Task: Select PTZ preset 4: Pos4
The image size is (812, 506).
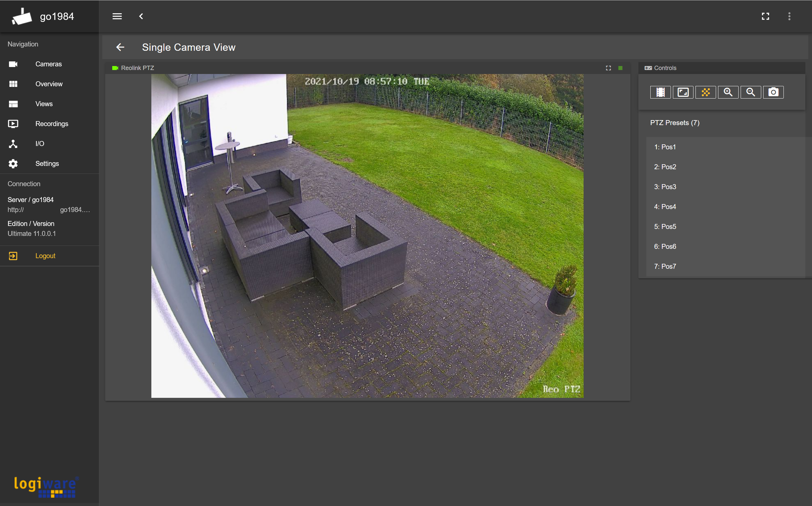Action: point(725,206)
